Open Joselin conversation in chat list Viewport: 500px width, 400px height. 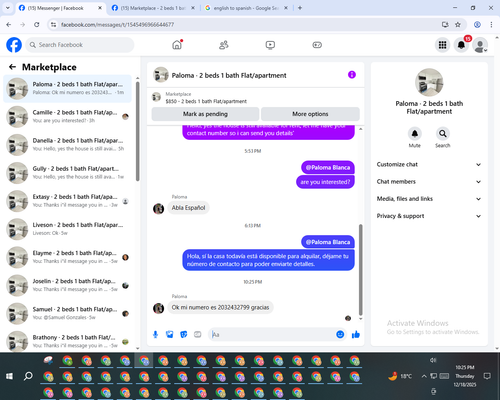click(68, 285)
